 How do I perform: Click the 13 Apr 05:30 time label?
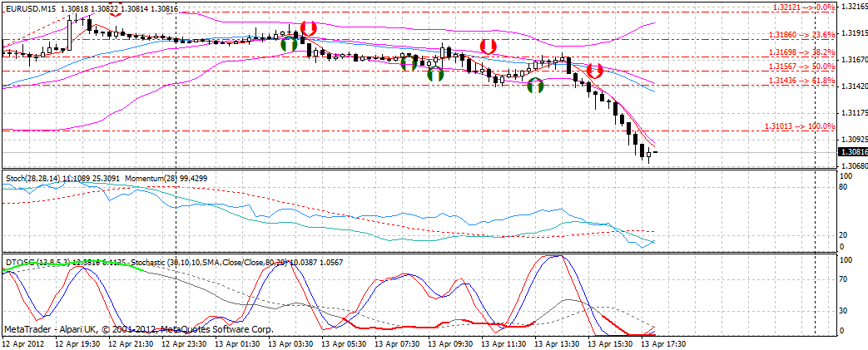coord(343,343)
